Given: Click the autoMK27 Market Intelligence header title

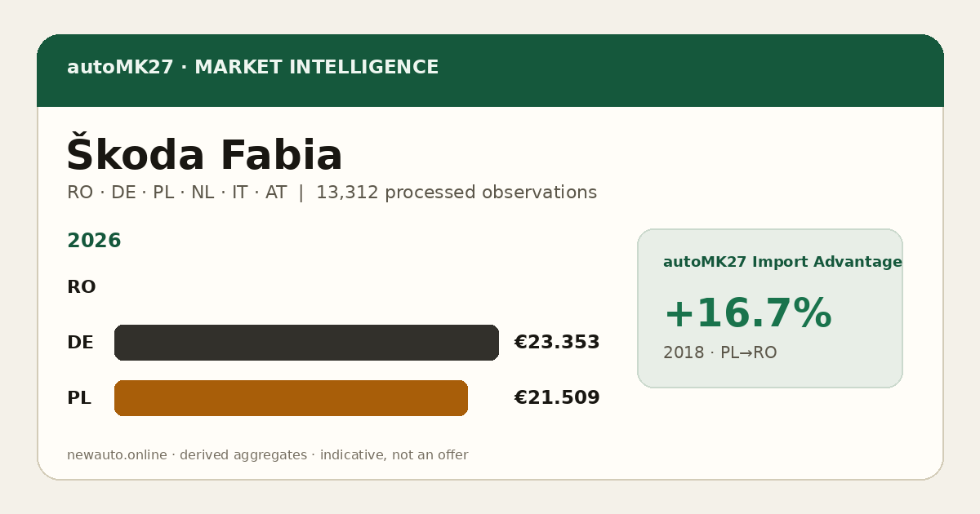Looking at the screenshot, I should [252, 68].
